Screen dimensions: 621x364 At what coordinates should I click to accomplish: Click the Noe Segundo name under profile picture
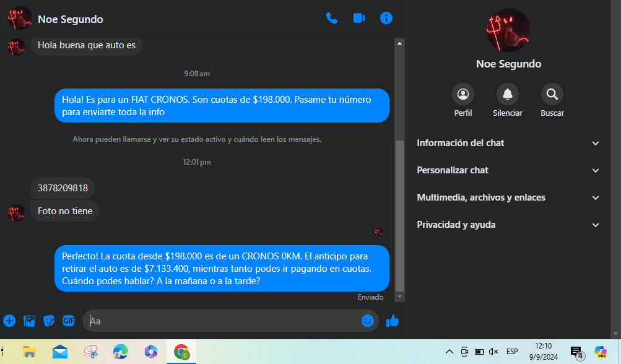(x=508, y=64)
